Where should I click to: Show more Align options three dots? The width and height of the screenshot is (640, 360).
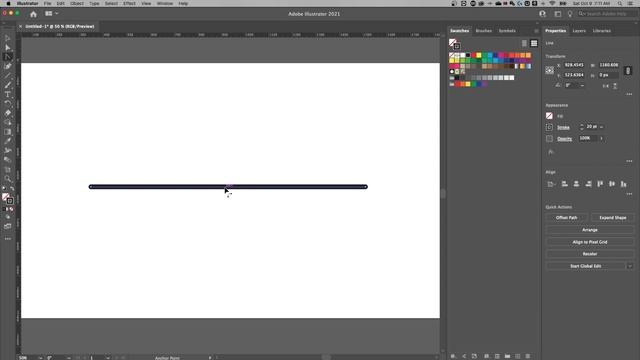629,194
